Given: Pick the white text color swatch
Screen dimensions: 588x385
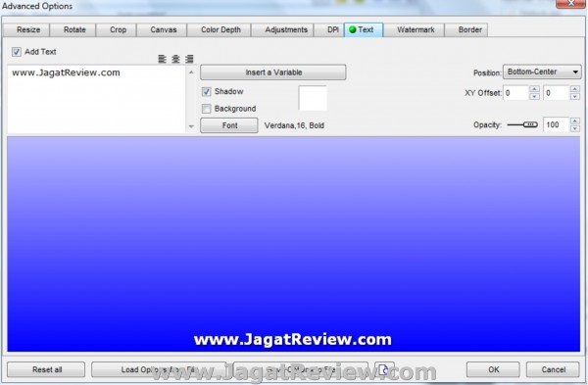Looking at the screenshot, I should pyautogui.click(x=313, y=98).
